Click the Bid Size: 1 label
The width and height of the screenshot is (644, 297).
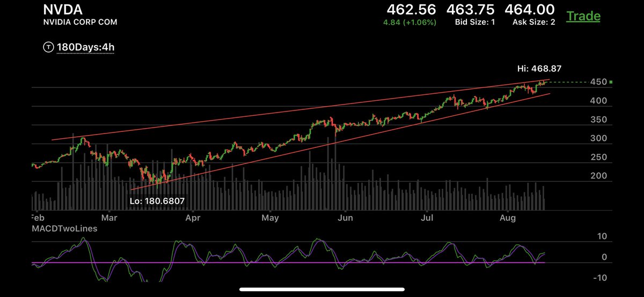(x=474, y=23)
